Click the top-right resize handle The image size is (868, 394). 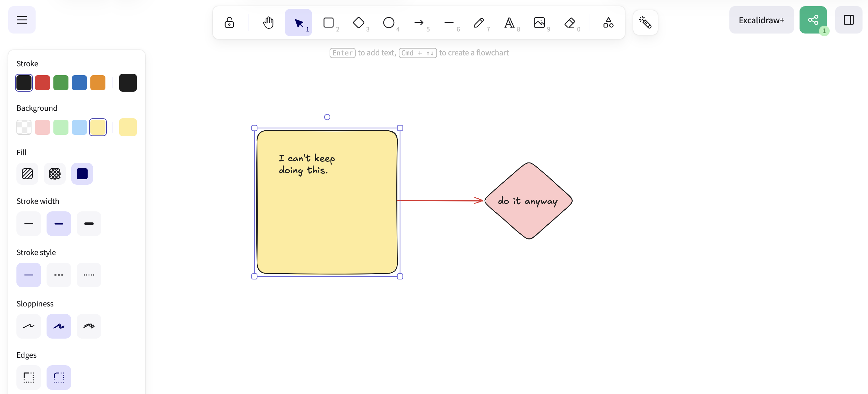tap(400, 128)
